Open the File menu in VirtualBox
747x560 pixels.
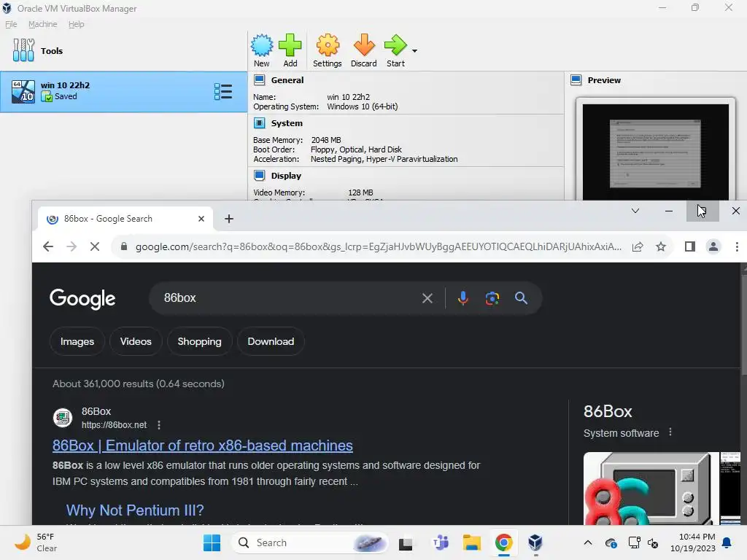pos(11,24)
